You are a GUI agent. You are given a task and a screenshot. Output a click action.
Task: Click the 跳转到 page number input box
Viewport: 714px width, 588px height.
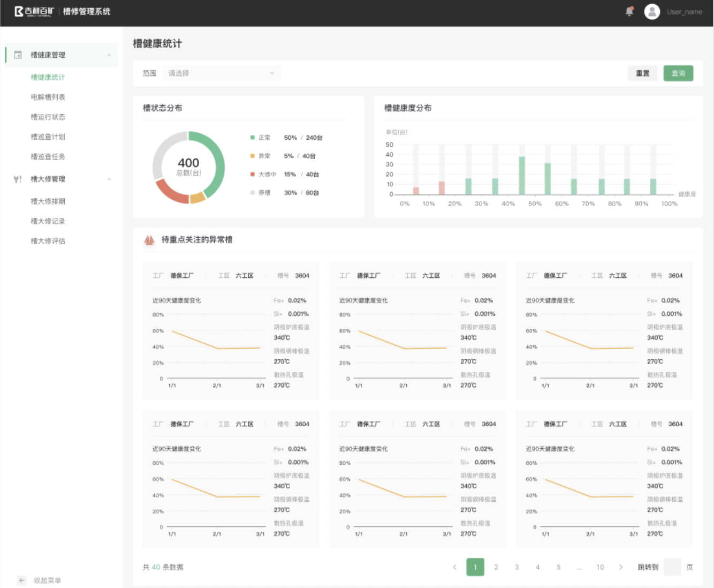(x=672, y=567)
